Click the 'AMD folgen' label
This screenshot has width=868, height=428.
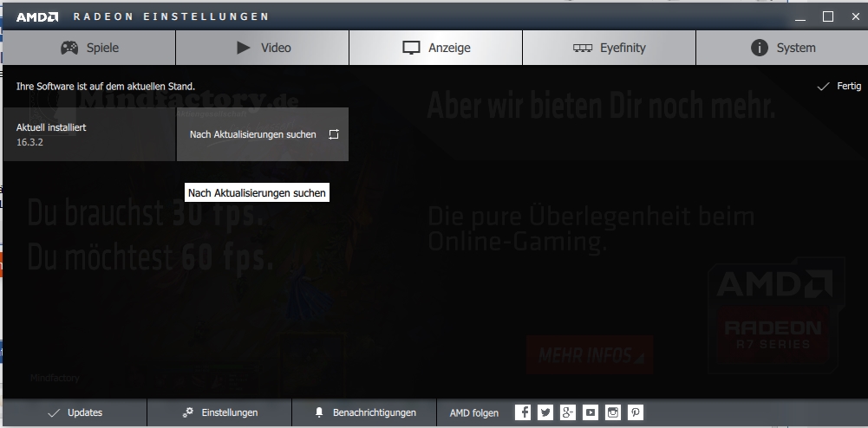click(x=473, y=412)
